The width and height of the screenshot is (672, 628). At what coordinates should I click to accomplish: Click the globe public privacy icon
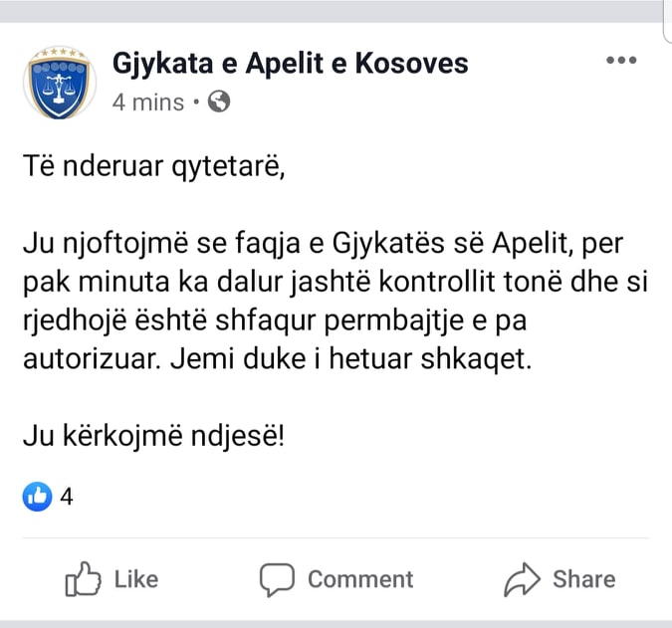click(219, 102)
